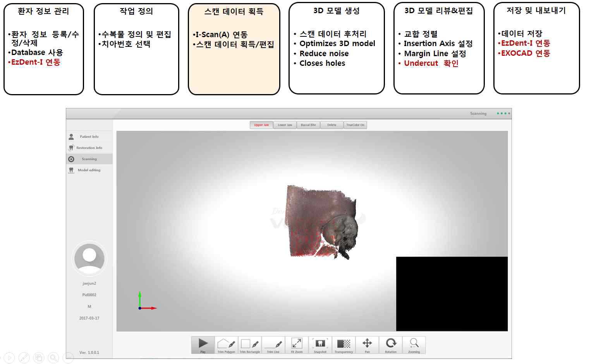Click red Undercut 확인 text
The width and height of the screenshot is (589, 364).
431,64
